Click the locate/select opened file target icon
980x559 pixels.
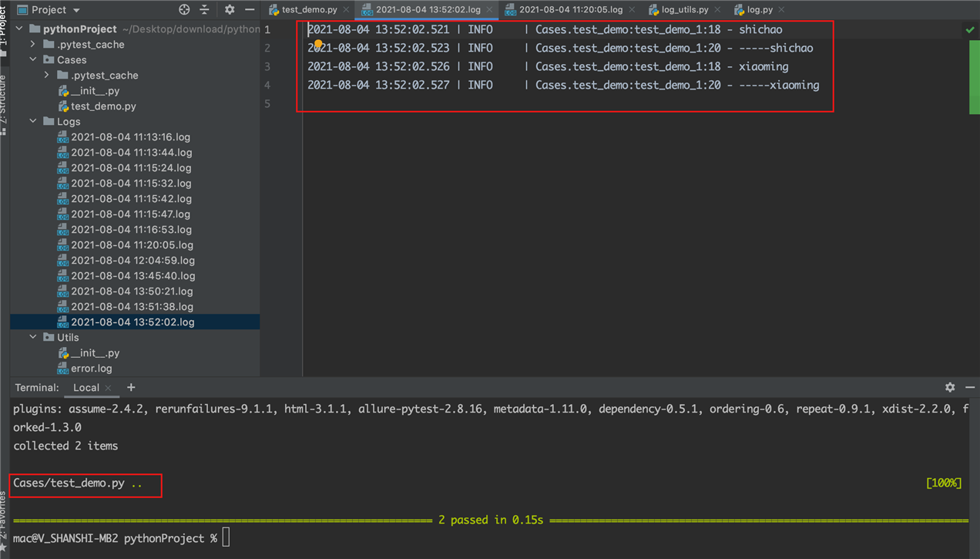183,10
